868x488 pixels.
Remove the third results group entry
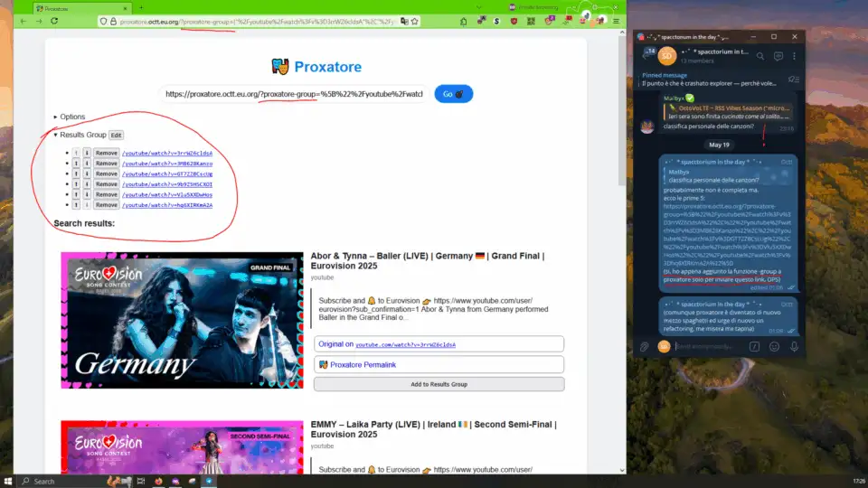(x=106, y=174)
